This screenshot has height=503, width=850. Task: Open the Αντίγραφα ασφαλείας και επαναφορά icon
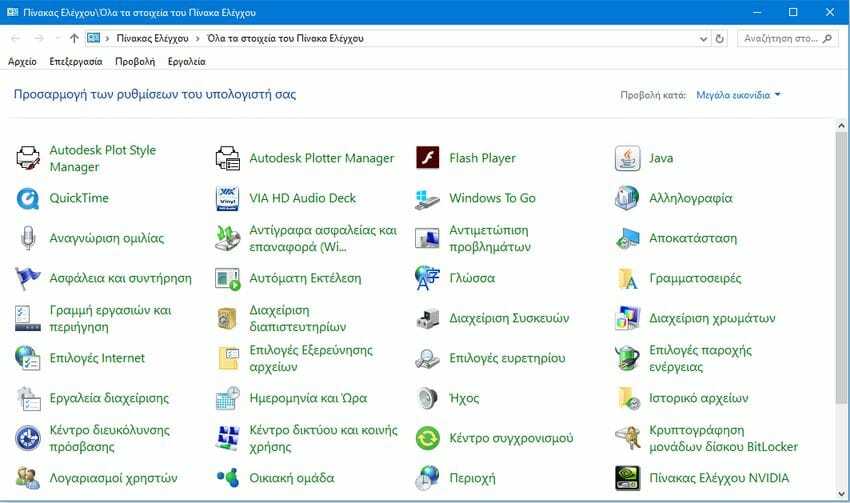[228, 238]
